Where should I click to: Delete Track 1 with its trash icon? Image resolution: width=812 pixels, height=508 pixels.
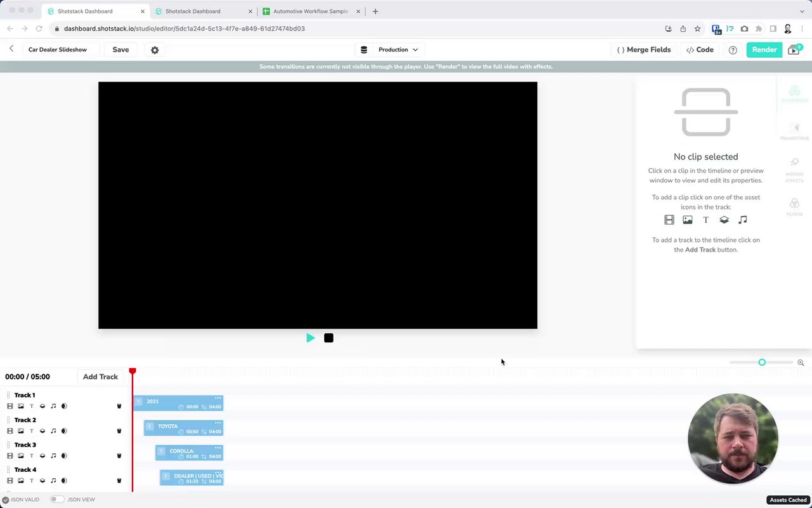(119, 406)
